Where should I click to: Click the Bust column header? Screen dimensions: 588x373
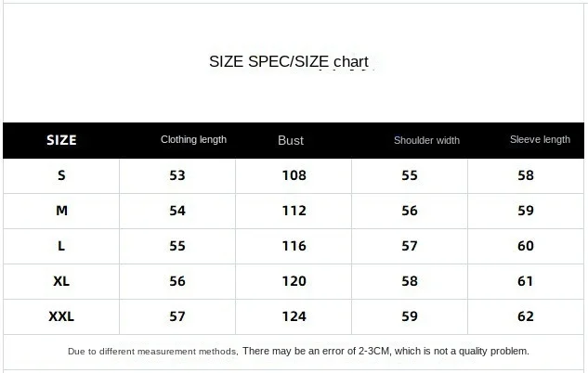coord(291,140)
